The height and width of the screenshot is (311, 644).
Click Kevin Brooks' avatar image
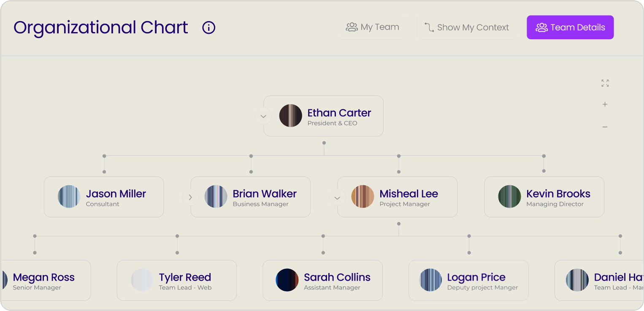pyautogui.click(x=509, y=197)
